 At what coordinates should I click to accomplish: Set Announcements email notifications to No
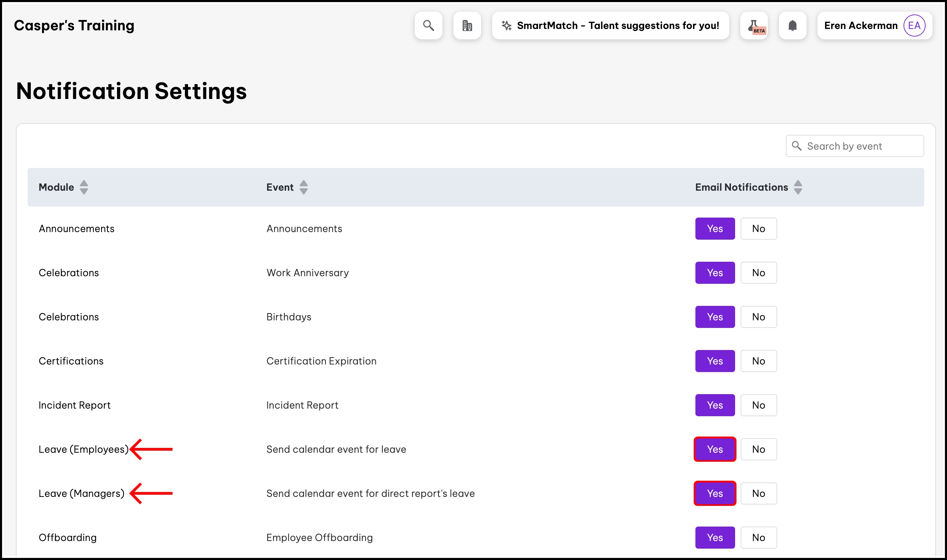(x=758, y=229)
